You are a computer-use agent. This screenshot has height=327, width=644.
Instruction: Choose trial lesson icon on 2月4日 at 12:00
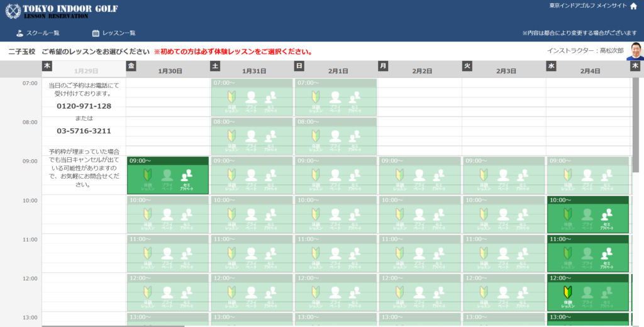(x=569, y=296)
